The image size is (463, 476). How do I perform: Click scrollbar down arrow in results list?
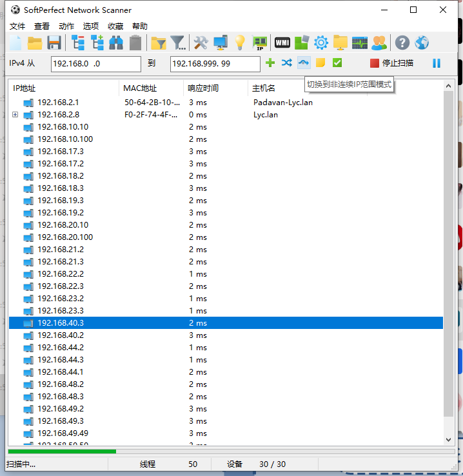448,440
